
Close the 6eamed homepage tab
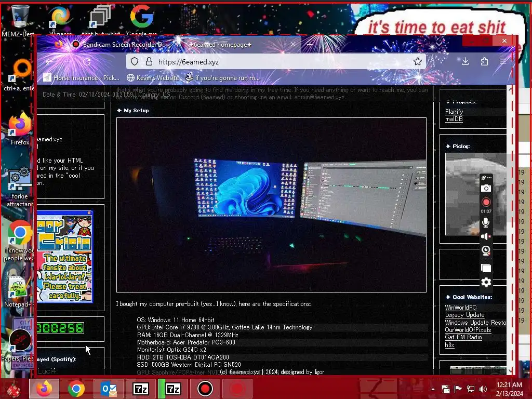click(x=293, y=45)
